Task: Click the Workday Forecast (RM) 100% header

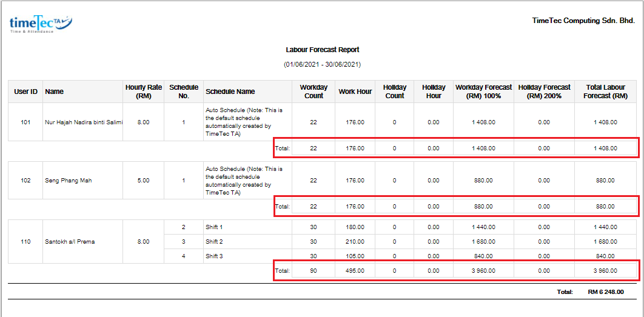Action: pos(483,91)
